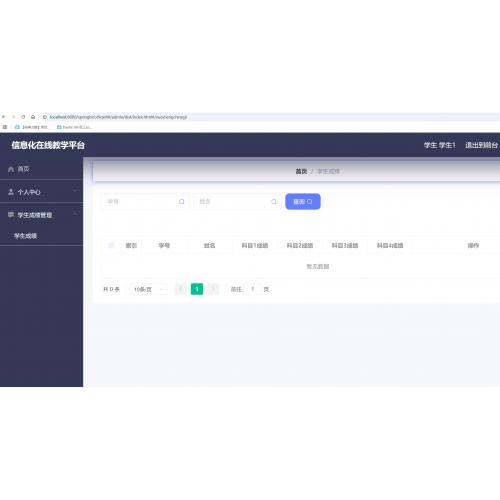Click the 退出到前台 link in the header
Screen dimensions: 500x500
[481, 145]
